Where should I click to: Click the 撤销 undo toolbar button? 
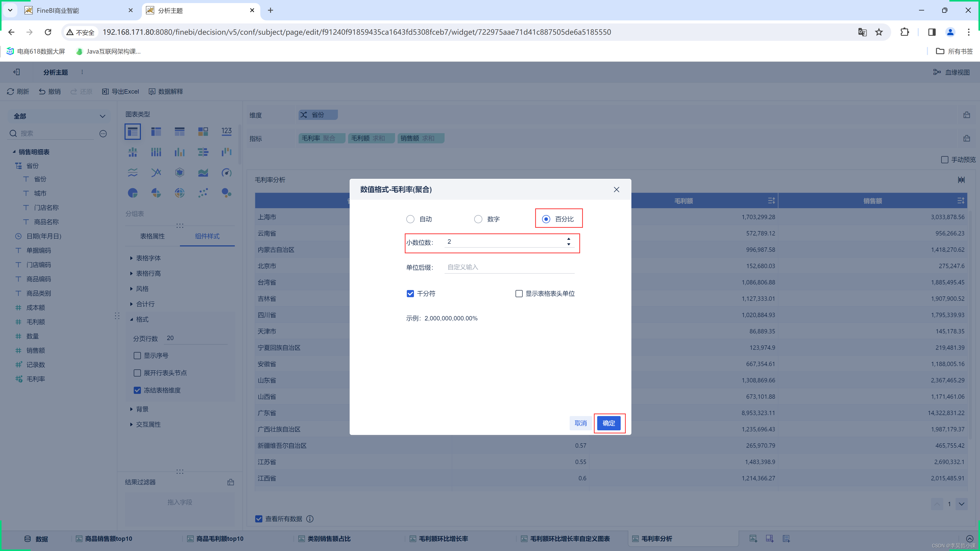(x=50, y=92)
